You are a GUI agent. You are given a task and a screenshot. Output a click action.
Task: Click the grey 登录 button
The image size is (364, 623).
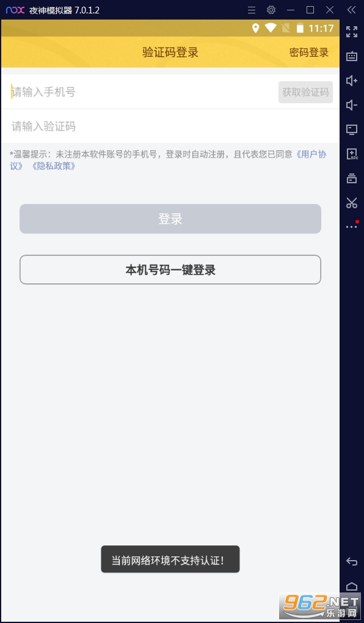pyautogui.click(x=170, y=219)
